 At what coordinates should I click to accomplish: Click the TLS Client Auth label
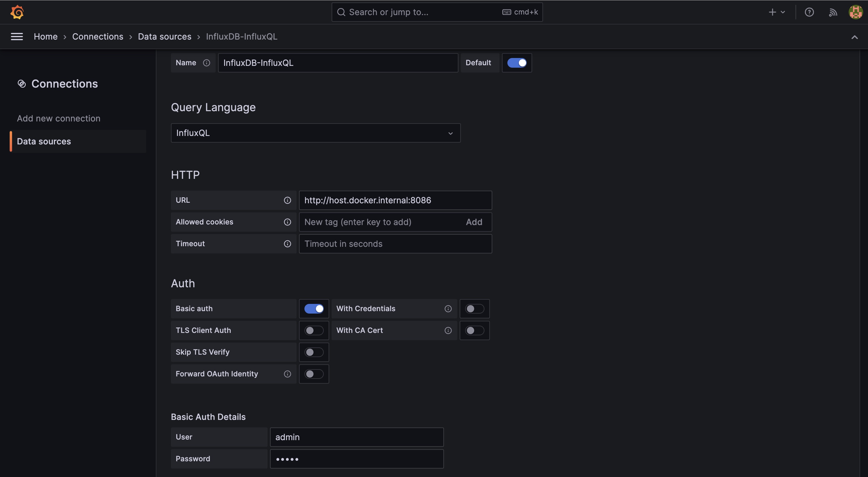(x=203, y=330)
